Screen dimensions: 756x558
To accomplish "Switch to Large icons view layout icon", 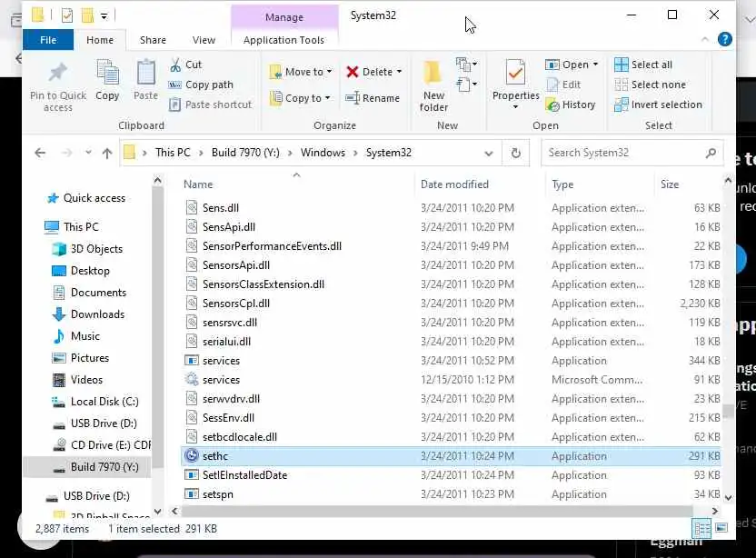I will click(x=721, y=528).
